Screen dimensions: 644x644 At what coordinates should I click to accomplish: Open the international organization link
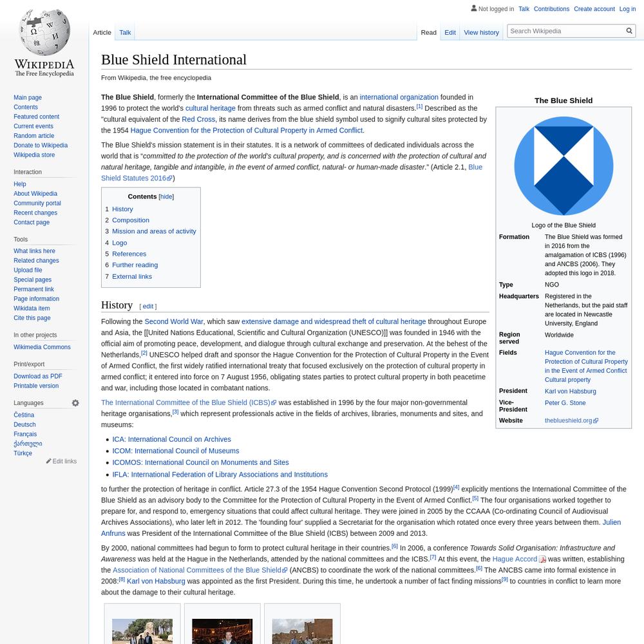point(399,97)
